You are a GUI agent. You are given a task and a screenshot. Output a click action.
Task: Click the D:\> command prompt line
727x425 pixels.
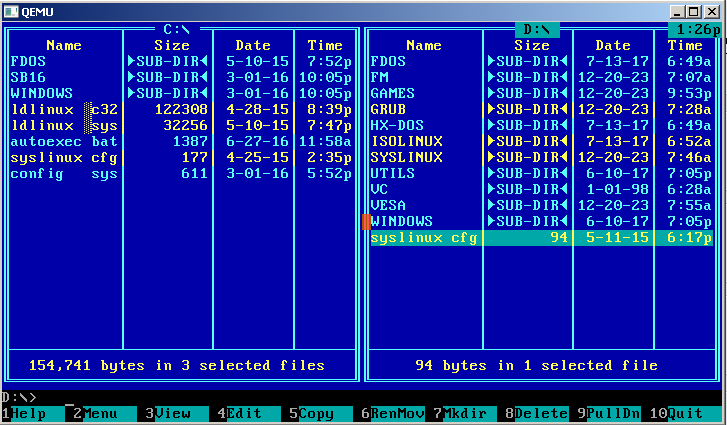[19, 397]
